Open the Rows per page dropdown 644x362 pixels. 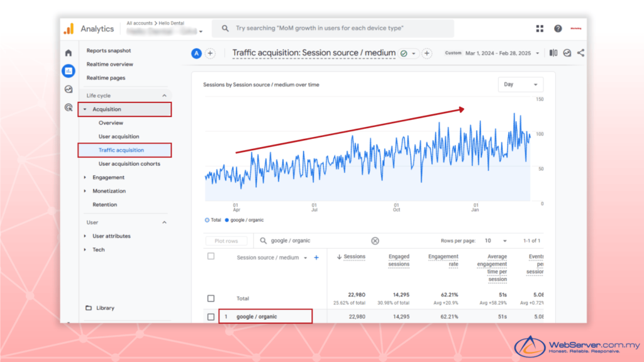496,241
